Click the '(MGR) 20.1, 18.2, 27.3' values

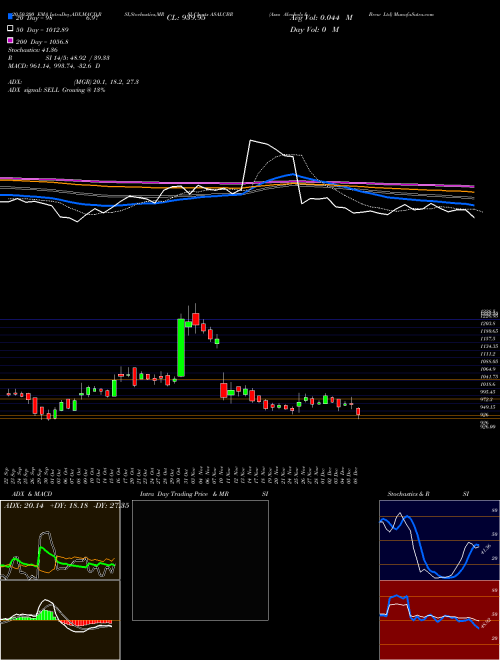coord(106,82)
